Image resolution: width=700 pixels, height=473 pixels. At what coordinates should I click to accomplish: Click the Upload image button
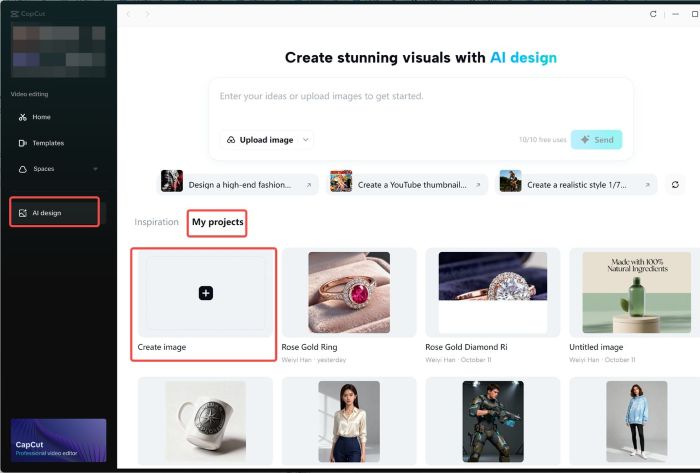click(259, 140)
